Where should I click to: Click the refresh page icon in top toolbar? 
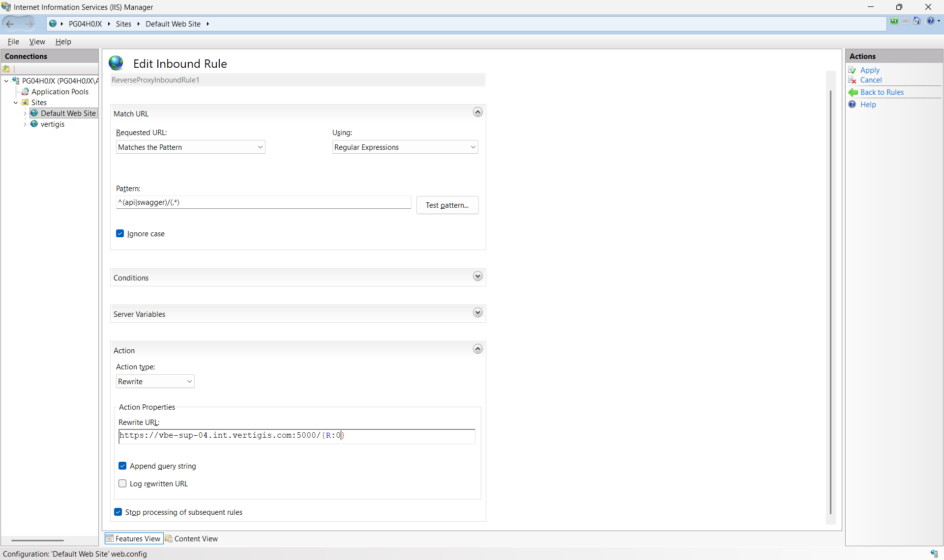(894, 21)
